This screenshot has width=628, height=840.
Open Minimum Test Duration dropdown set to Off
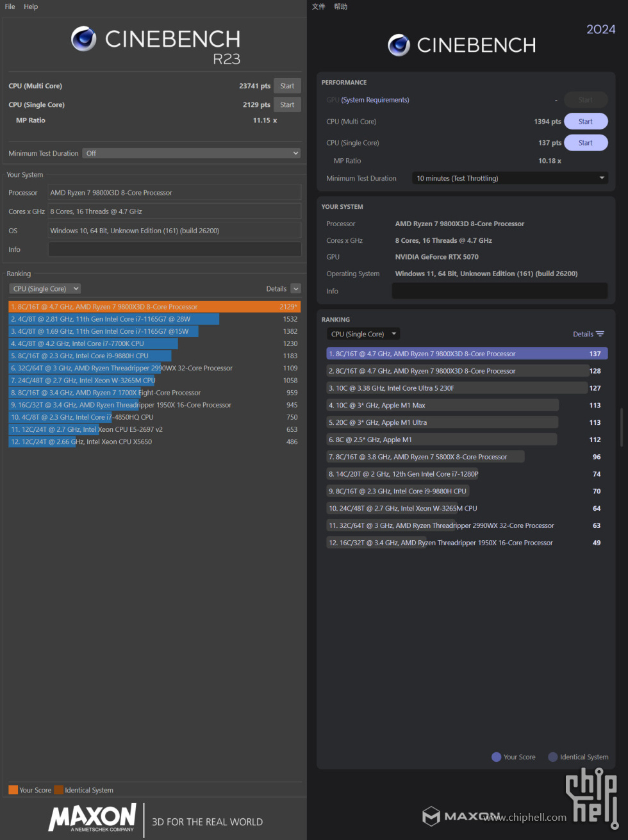pos(191,153)
